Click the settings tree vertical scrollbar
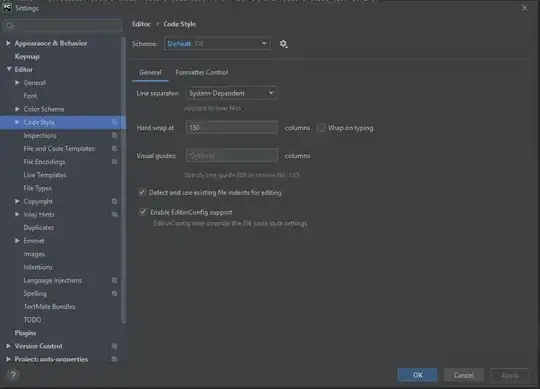This screenshot has height=389, width=540. pos(124,180)
